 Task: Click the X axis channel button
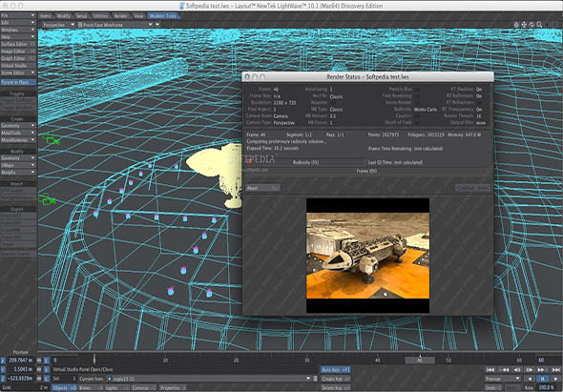(x=3, y=361)
